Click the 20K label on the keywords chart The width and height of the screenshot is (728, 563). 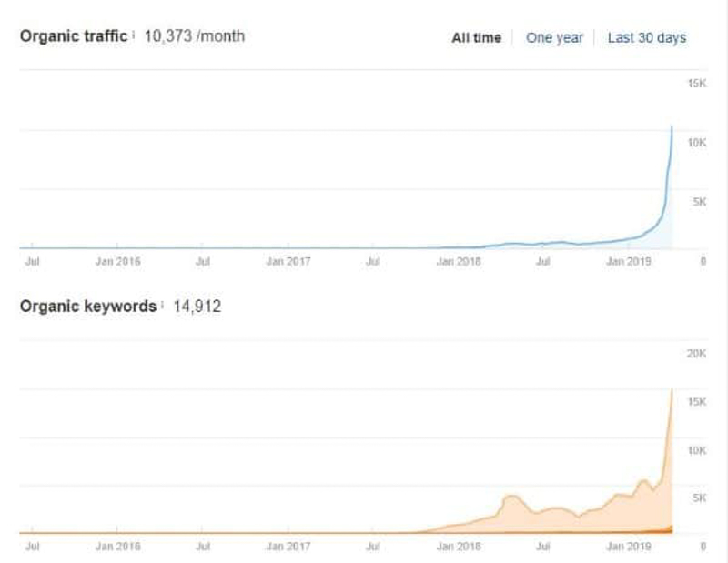696,354
